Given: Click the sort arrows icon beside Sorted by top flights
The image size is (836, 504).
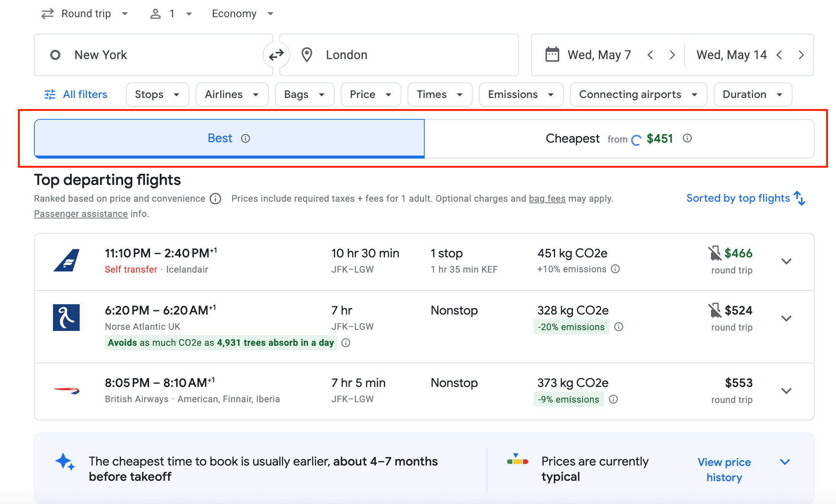Looking at the screenshot, I should [800, 198].
